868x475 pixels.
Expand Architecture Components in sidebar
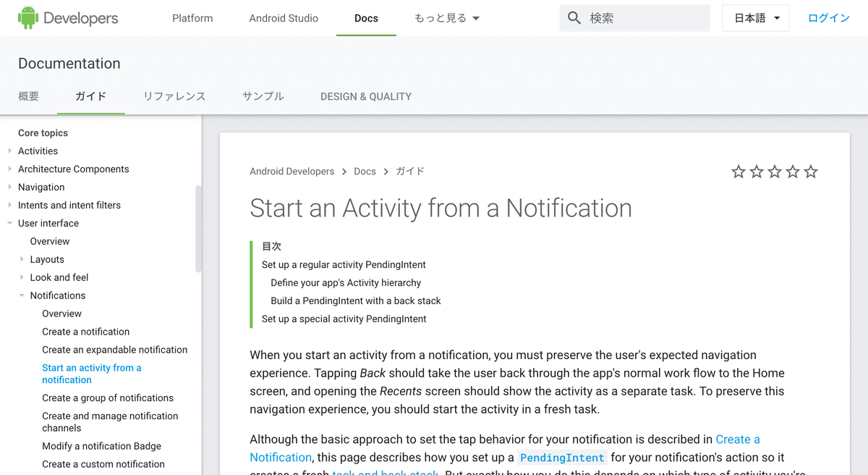click(x=9, y=169)
